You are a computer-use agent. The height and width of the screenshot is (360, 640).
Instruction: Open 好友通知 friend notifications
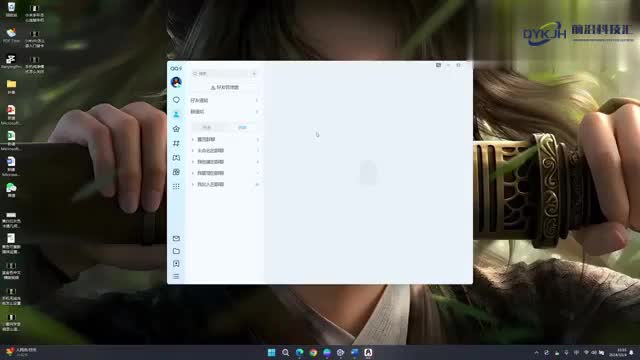(x=224, y=100)
